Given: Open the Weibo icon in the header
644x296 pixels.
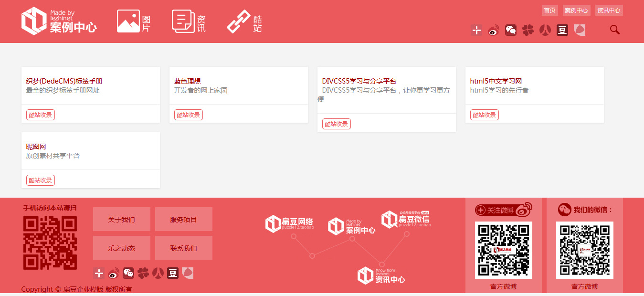Looking at the screenshot, I should [x=494, y=30].
